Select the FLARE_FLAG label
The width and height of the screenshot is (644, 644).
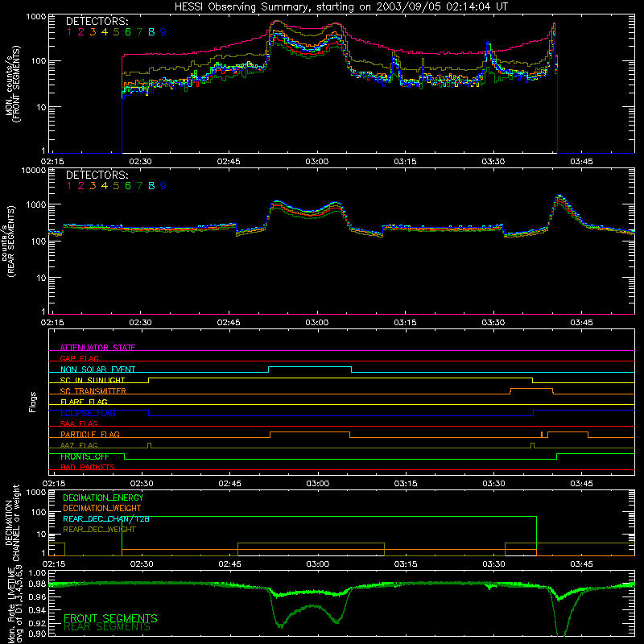click(x=84, y=402)
